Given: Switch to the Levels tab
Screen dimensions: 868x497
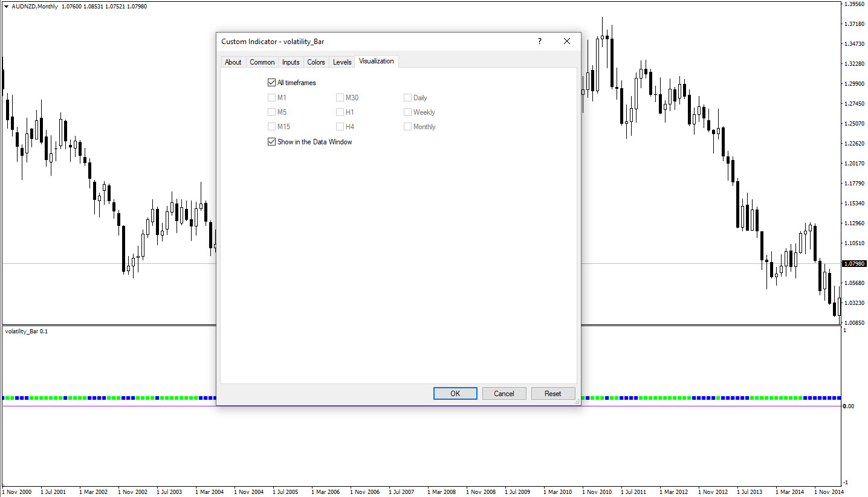Looking at the screenshot, I should [342, 62].
